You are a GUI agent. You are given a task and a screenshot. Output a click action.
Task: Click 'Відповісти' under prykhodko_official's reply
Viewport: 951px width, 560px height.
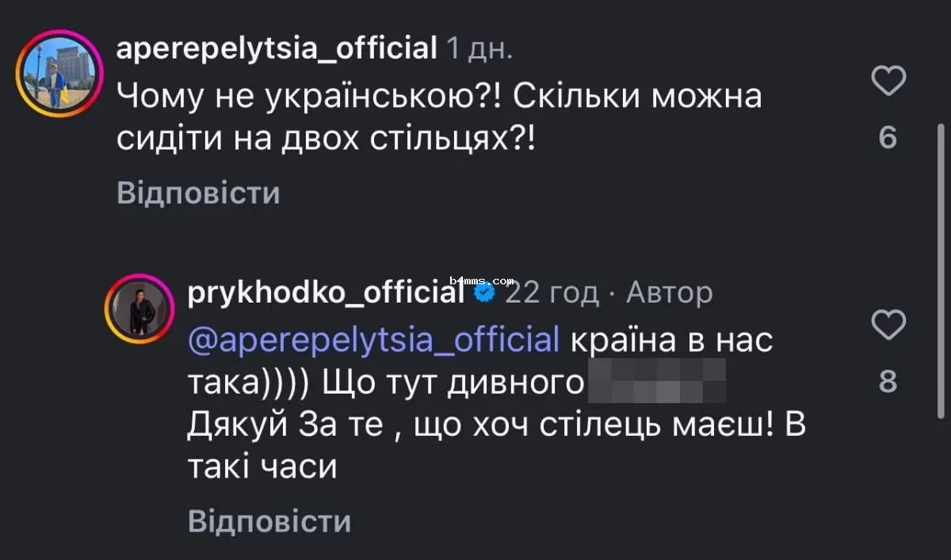(268, 521)
